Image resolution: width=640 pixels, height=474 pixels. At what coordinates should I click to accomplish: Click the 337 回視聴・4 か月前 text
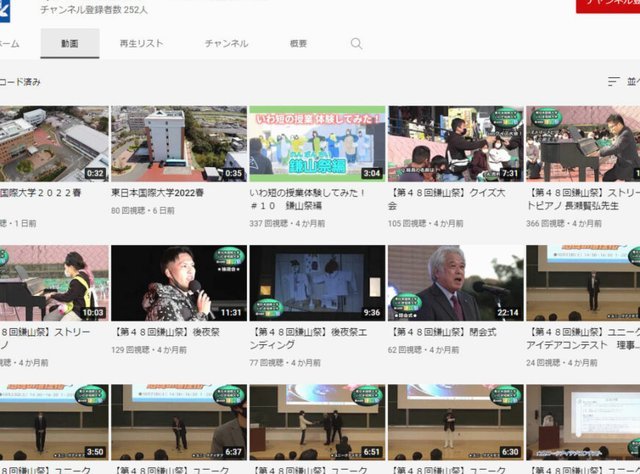click(287, 223)
